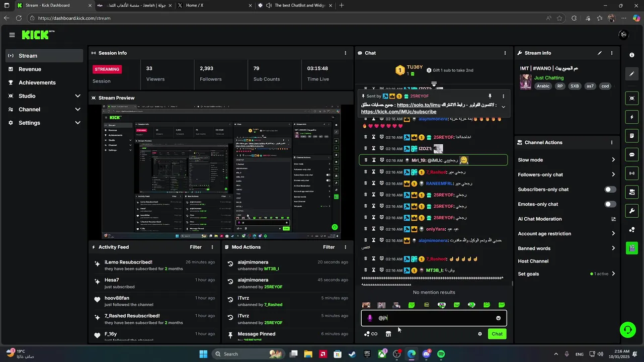Open Spotify from the taskbar
This screenshot has height=362, width=644.
click(441, 354)
